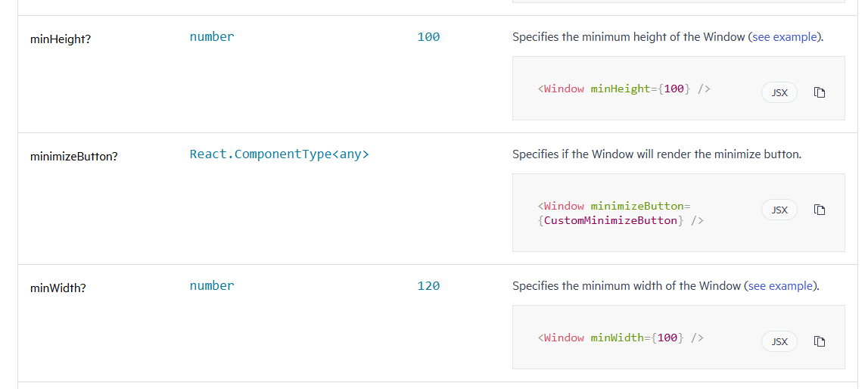Click the JSX badge on the minWidth snippet
This screenshot has width=868, height=389.
click(x=779, y=341)
